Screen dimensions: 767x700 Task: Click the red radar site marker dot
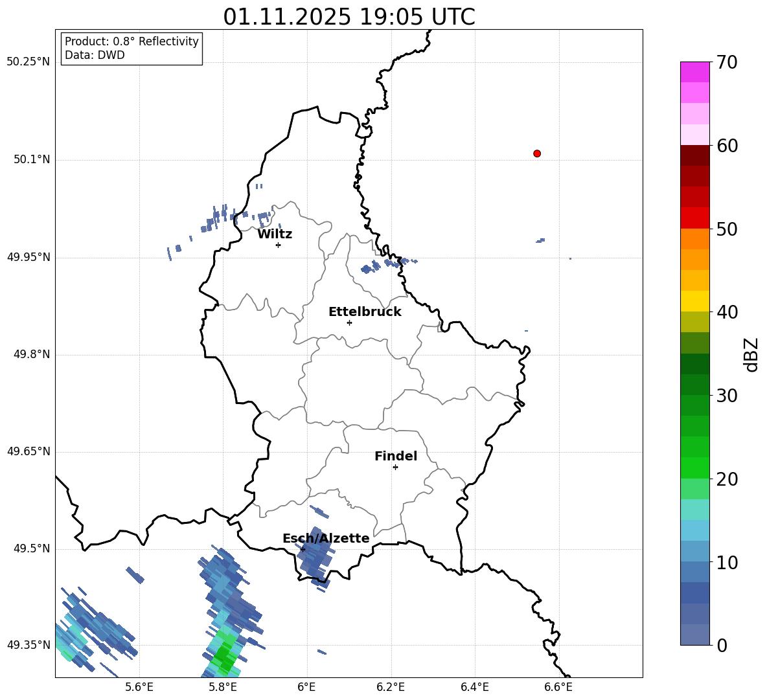pyautogui.click(x=537, y=153)
